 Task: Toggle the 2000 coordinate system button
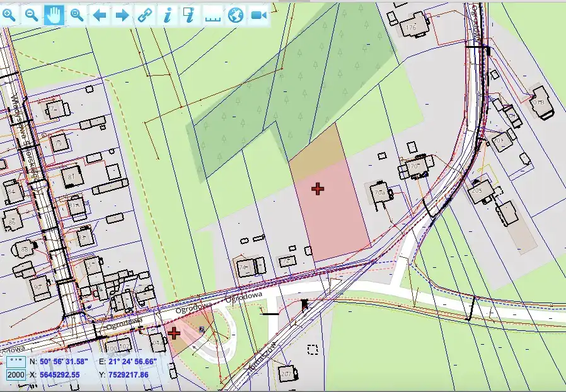(15, 375)
